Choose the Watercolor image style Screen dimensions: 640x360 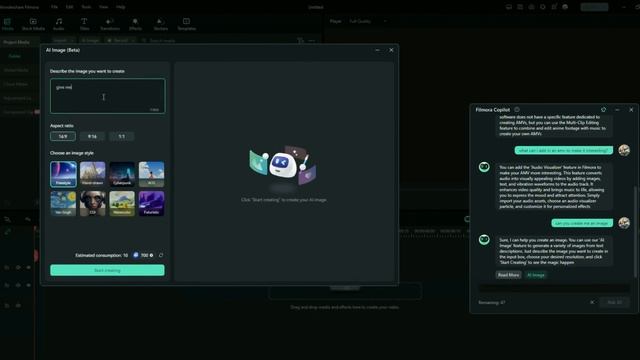click(122, 203)
